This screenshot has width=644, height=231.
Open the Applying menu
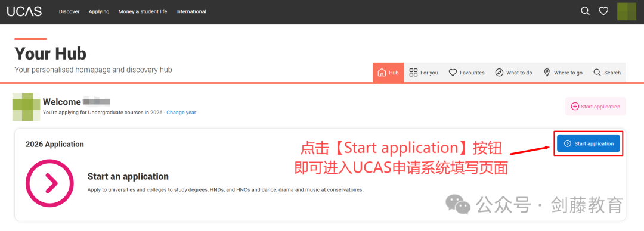[x=99, y=11]
